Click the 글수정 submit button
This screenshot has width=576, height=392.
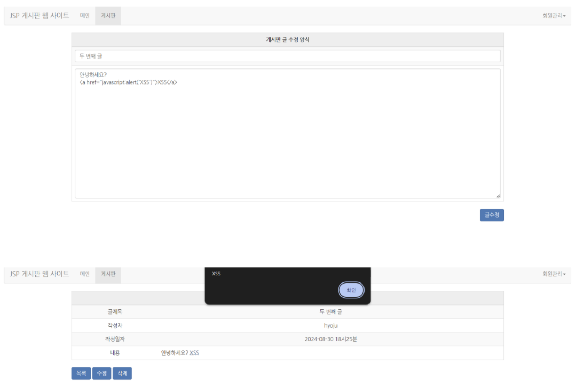click(x=491, y=215)
